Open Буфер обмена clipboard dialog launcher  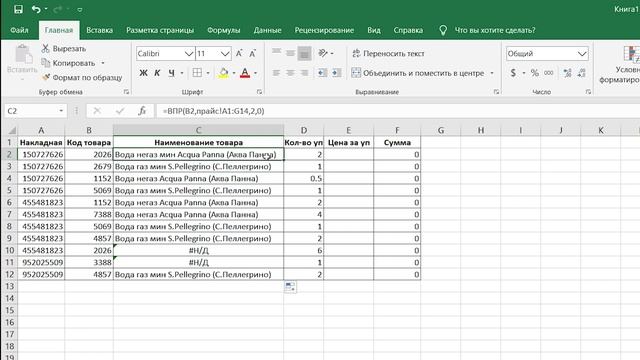tap(126, 92)
